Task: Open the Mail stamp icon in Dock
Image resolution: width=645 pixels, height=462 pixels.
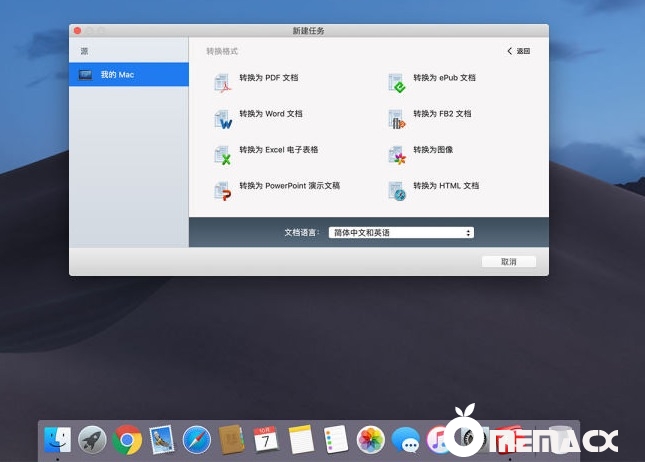Action: pyautogui.click(x=162, y=440)
